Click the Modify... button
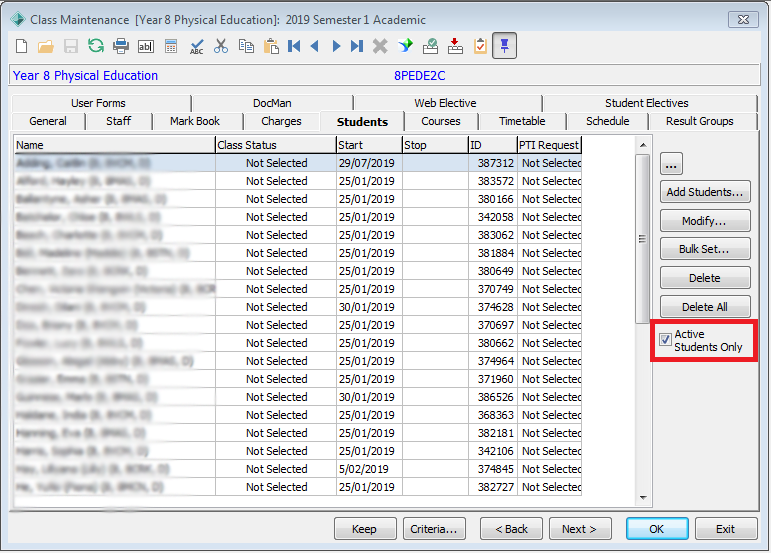771x553 pixels. (x=705, y=221)
